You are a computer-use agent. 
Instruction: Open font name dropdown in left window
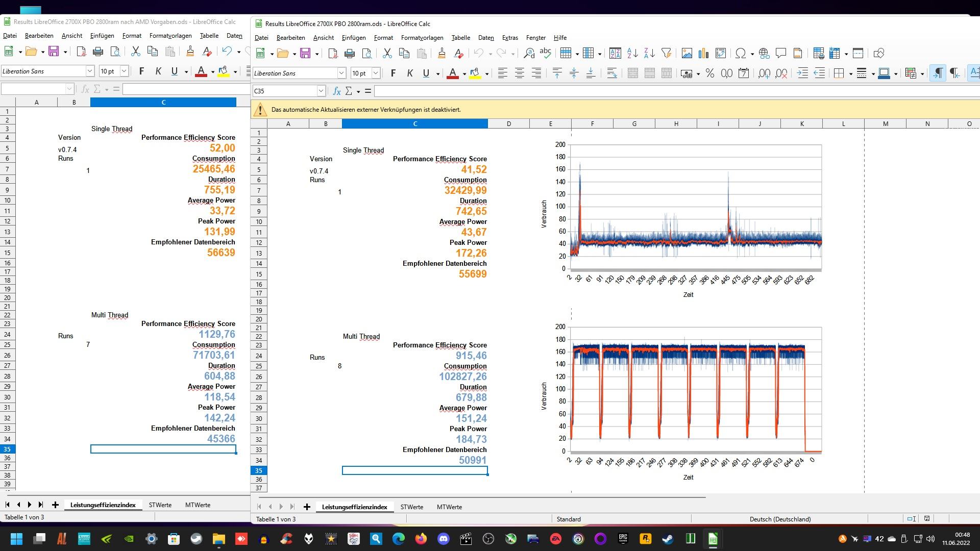90,71
